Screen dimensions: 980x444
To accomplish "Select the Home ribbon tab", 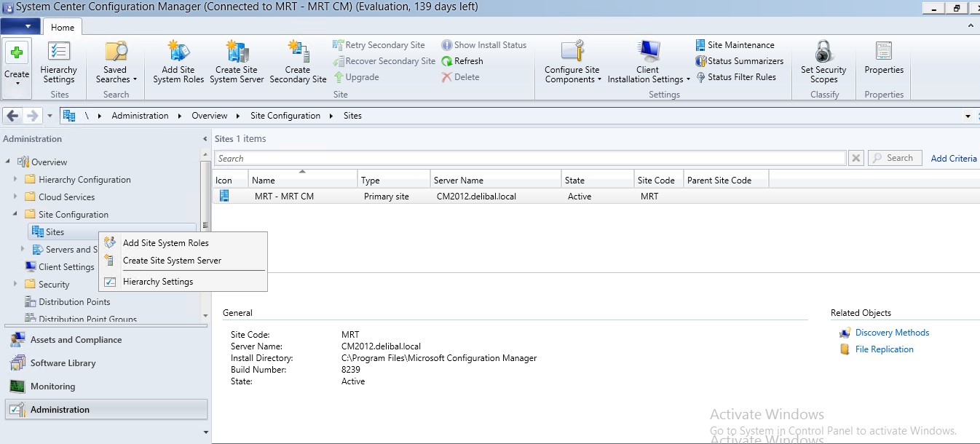I will tap(63, 28).
